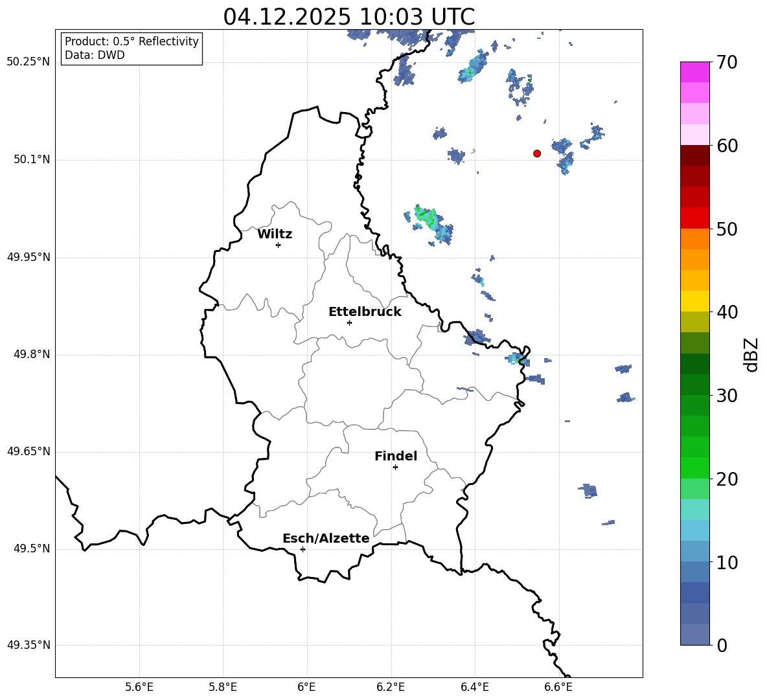
Task: Click the 0 value on the colorbar
Action: coord(722,645)
